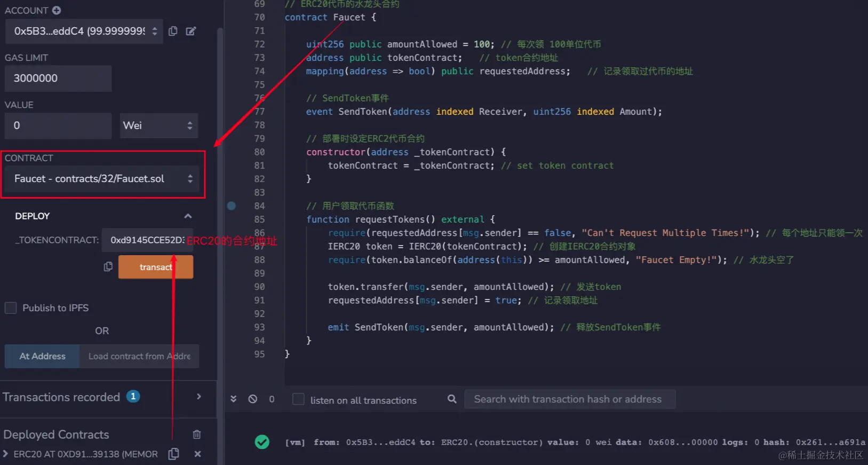Collapse the DEPLOY parameters section

coord(188,216)
